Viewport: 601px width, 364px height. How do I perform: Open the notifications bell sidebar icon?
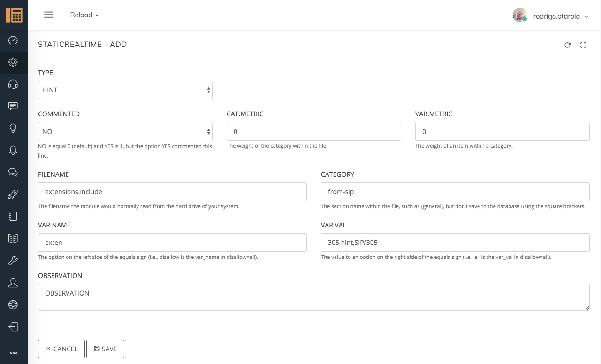13,150
